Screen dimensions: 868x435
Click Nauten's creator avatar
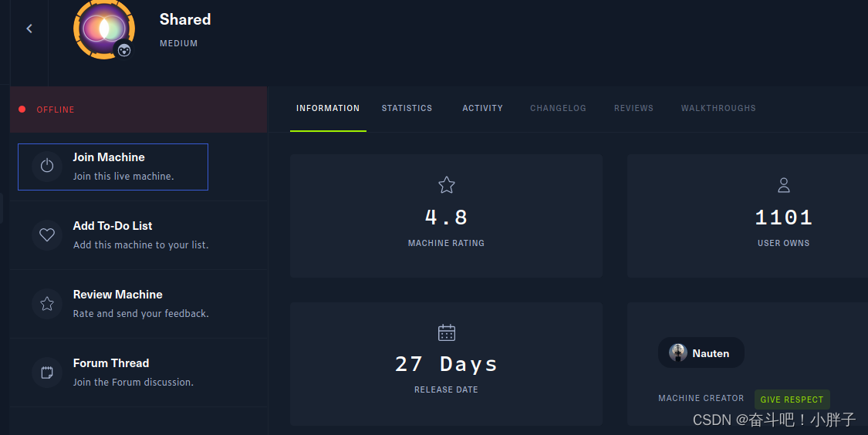click(x=677, y=352)
